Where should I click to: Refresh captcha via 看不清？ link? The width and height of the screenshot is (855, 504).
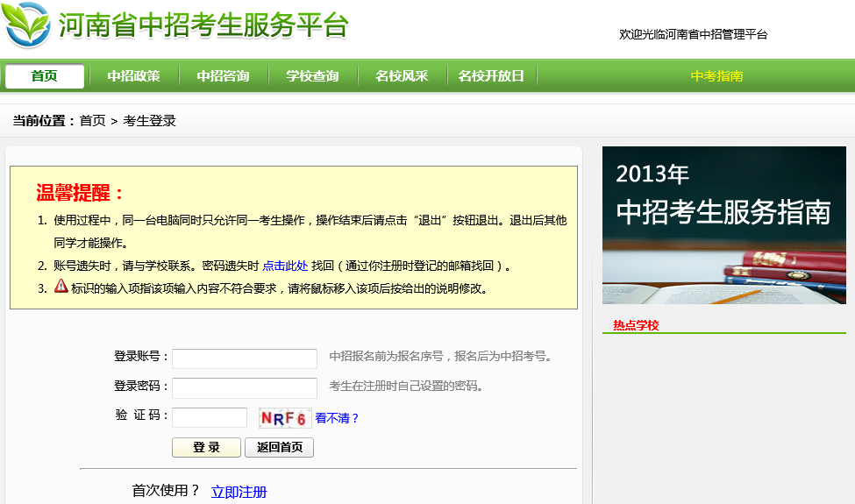[338, 418]
